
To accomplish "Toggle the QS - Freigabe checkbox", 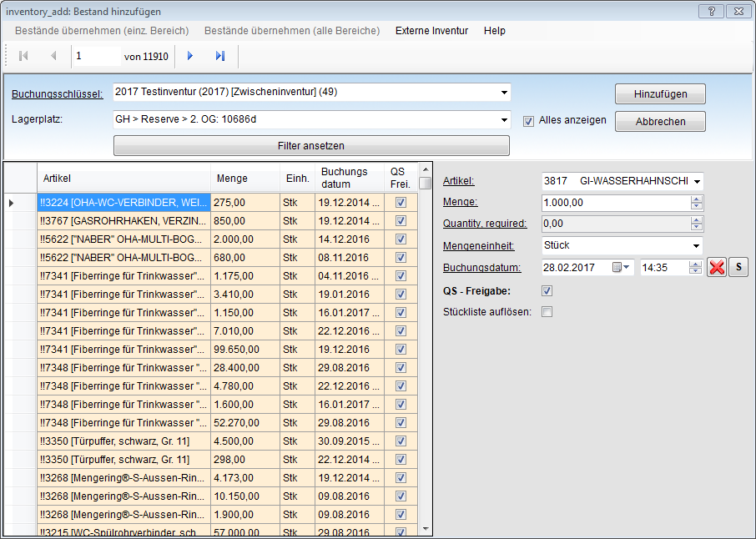I will pyautogui.click(x=547, y=290).
